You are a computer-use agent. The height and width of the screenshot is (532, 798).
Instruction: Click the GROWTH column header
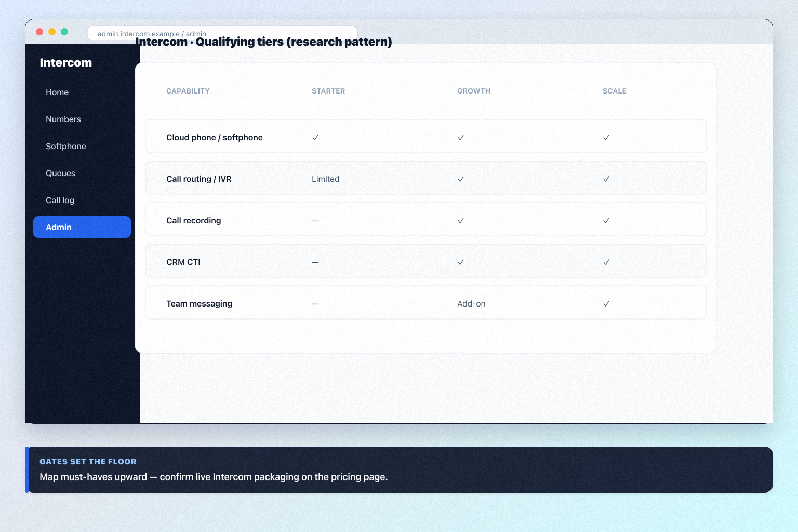[474, 91]
